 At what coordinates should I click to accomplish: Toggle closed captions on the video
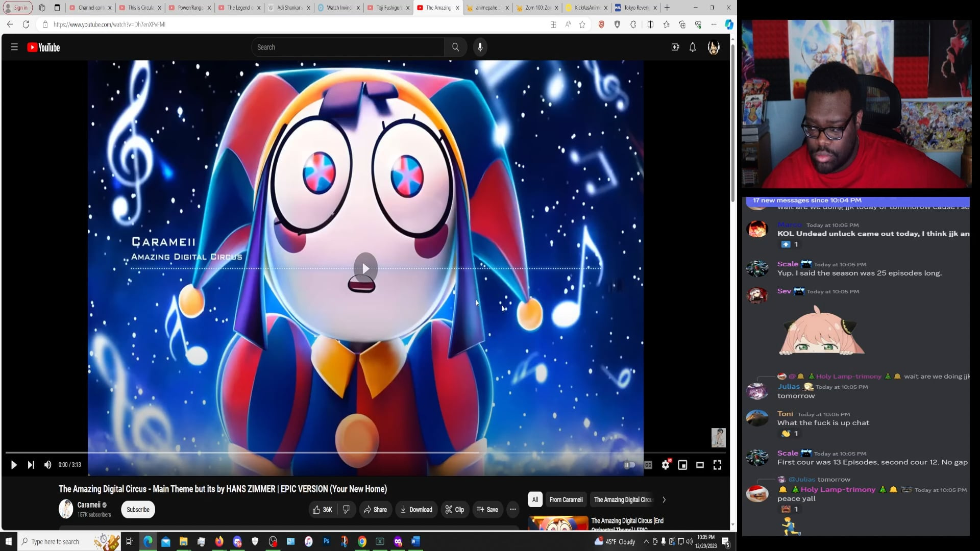(648, 465)
